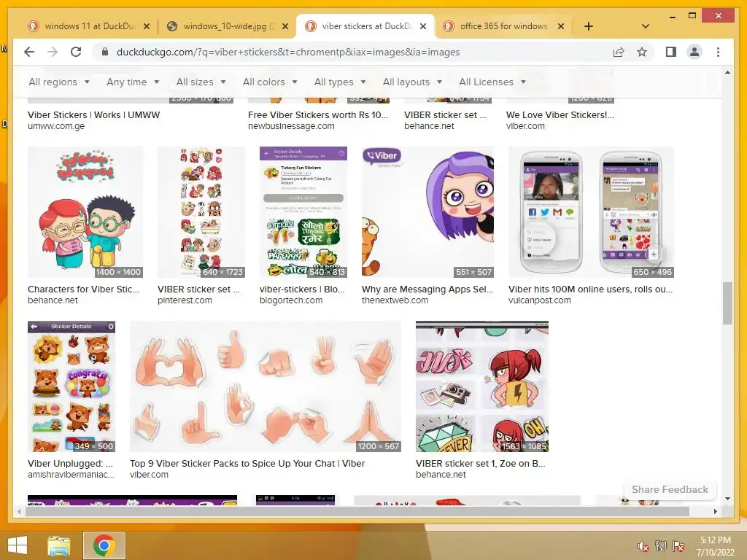Reload the current page
Viewport: 747px width, 560px height.
76,52
